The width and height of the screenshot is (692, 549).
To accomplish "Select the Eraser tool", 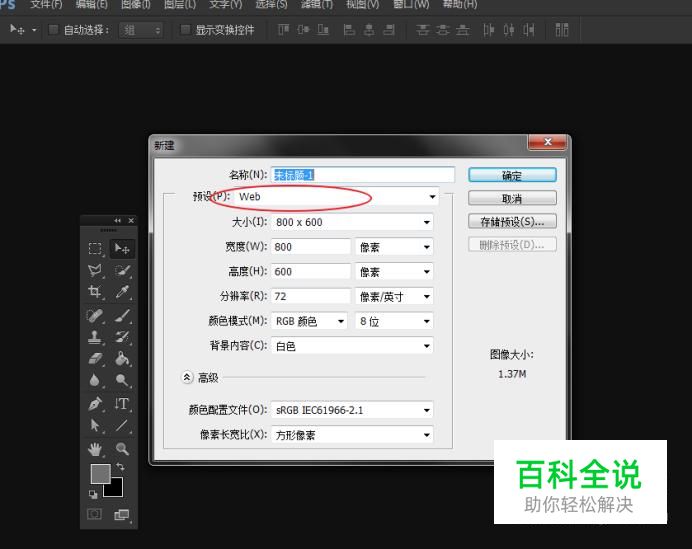I will pyautogui.click(x=95, y=358).
